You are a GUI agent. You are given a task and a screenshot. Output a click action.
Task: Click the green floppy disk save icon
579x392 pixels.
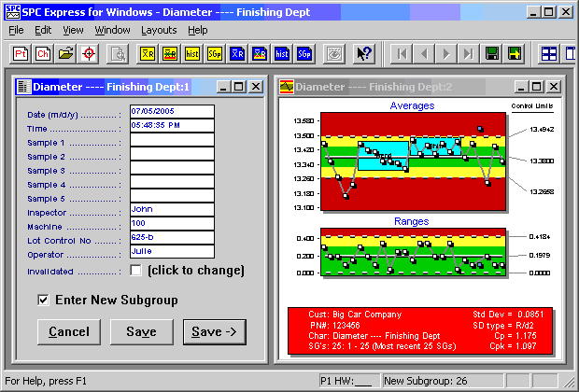point(491,53)
